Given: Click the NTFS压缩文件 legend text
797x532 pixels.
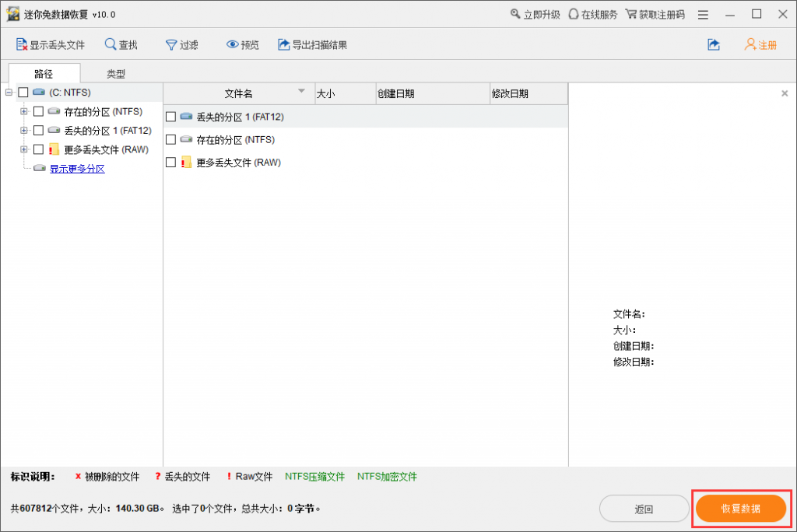Looking at the screenshot, I should (x=314, y=477).
